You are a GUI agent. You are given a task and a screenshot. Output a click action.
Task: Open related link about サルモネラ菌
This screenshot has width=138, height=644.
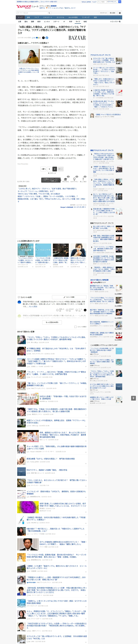[39, 194]
